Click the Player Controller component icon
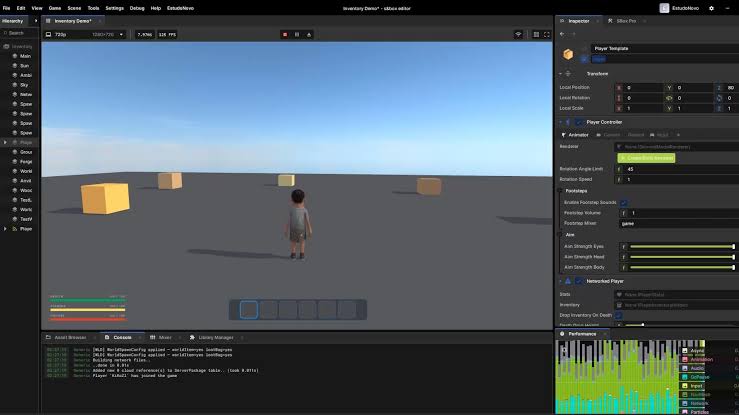Image resolution: width=739 pixels, height=415 pixels. click(568, 122)
